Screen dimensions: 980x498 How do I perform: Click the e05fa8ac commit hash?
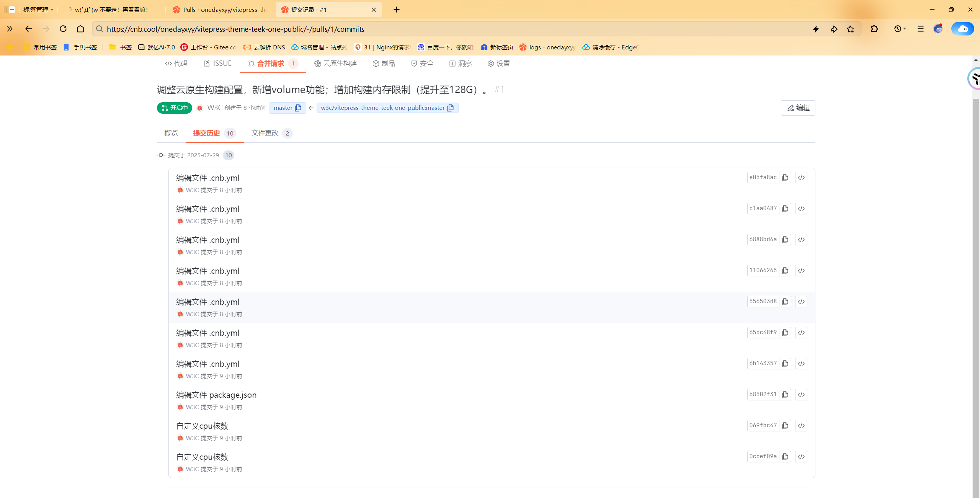coord(763,177)
